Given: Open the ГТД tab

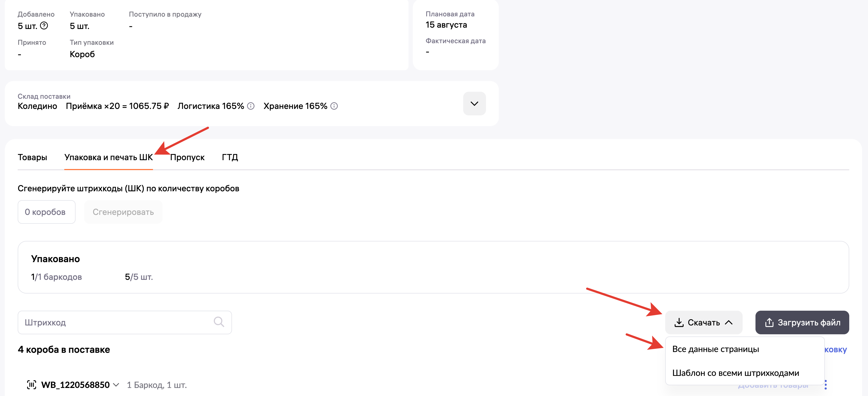Looking at the screenshot, I should click(230, 157).
